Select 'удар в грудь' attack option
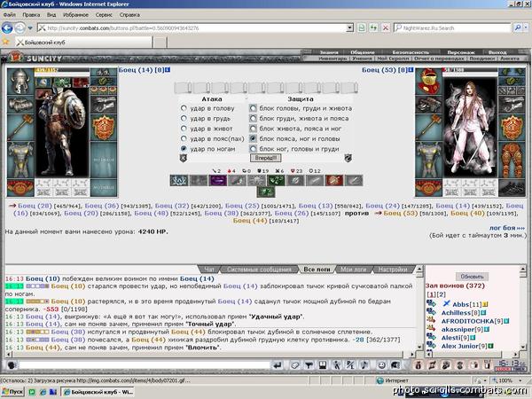532x399 pixels. [x=184, y=119]
